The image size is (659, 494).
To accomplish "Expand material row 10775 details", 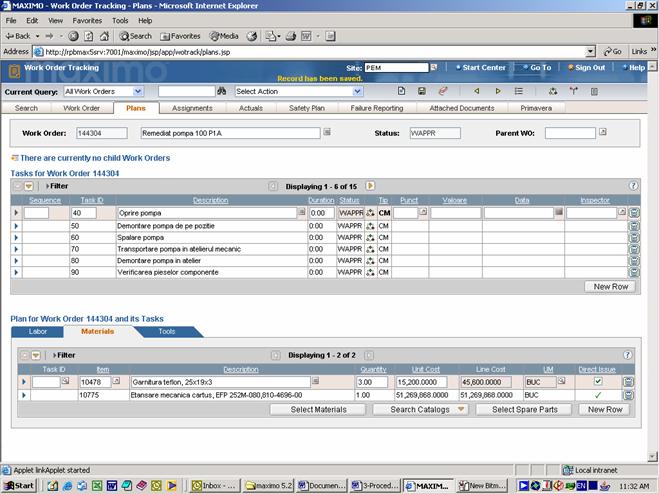I will click(x=24, y=395).
